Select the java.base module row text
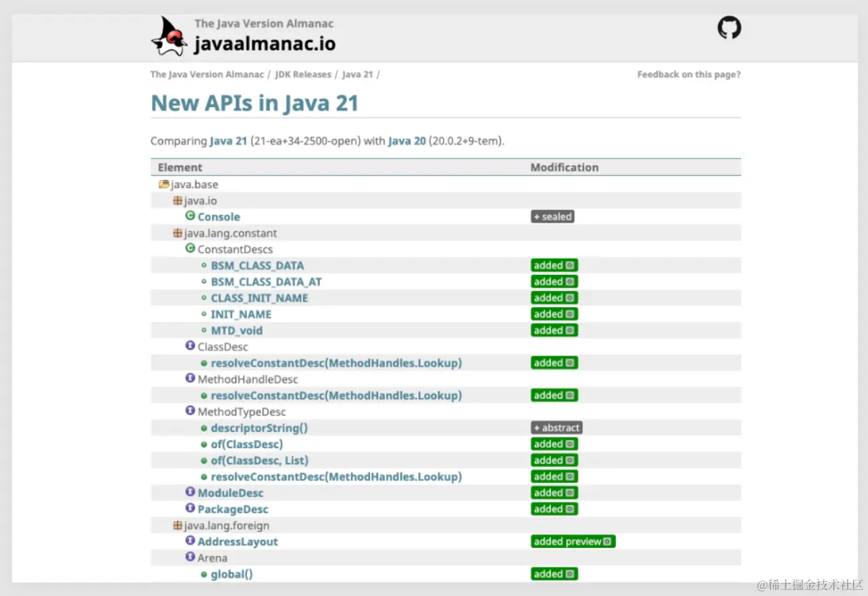The image size is (868, 596). [194, 185]
